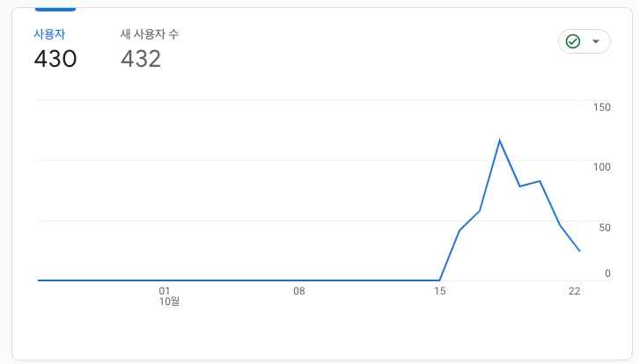Click the second chart bump near 85
This screenshot has height=364, width=639.
540,181
